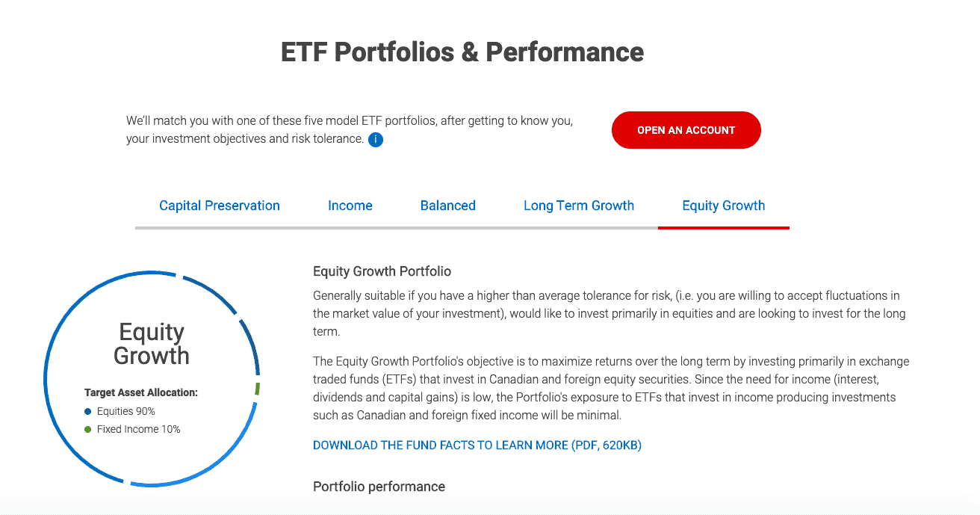The image size is (980, 515).
Task: Click the Fixed Income 10% legend text
Action: pos(139,429)
